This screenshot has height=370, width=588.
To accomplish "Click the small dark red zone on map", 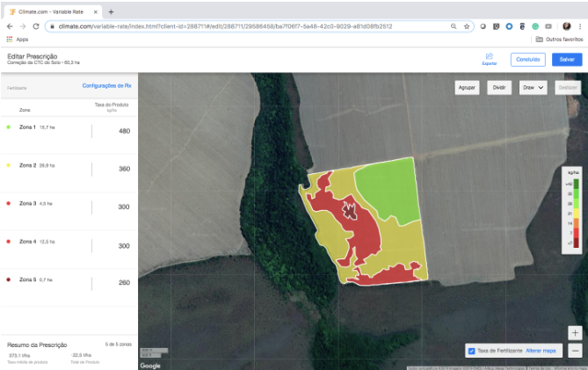I will 350,211.
